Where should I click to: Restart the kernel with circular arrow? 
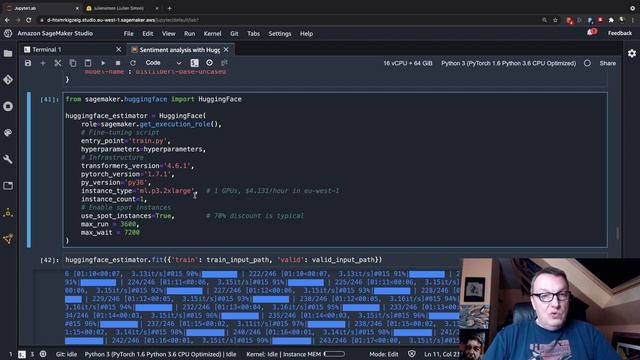(x=133, y=63)
